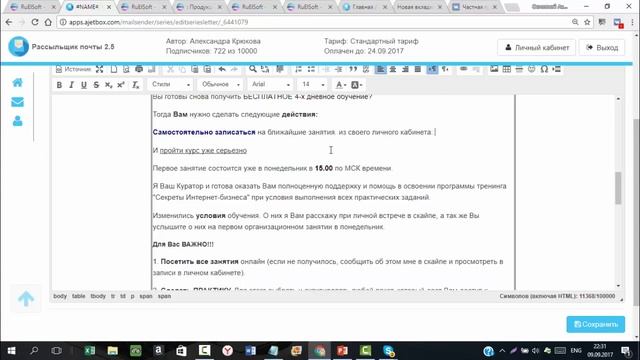Insert a smiley emoticon
The width and height of the screenshot is (640, 360).
[531, 69]
